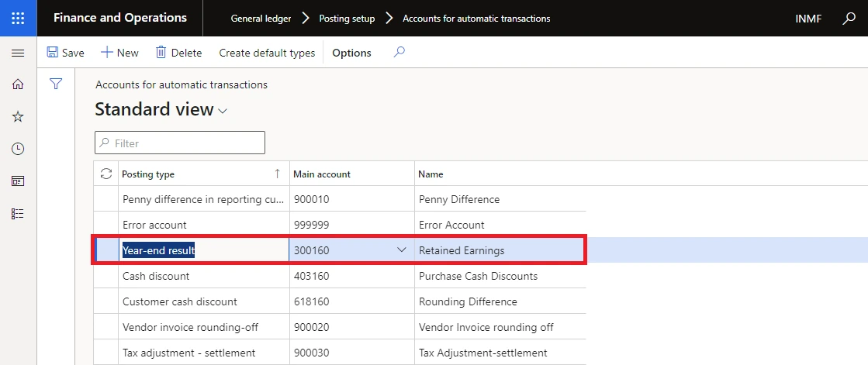Viewport: 868px width, 365px height.
Task: Open Posting setup breadcrumb
Action: click(x=347, y=19)
